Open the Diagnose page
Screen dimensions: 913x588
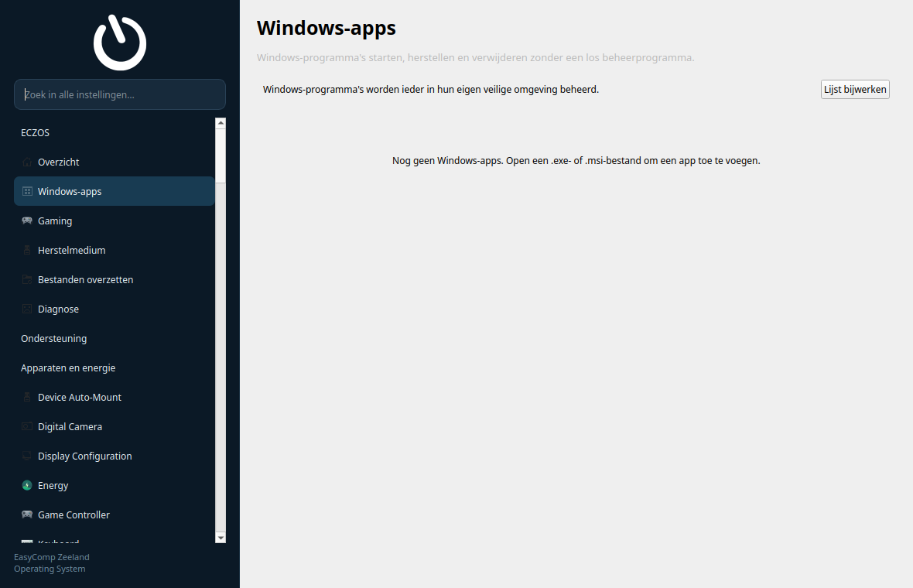pos(115,309)
